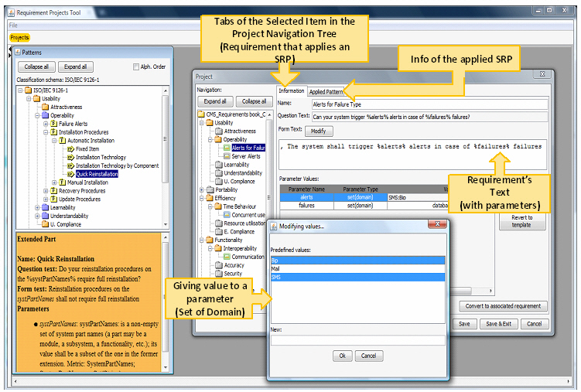Select the Installation Technology by Component icon

pos(71,165)
